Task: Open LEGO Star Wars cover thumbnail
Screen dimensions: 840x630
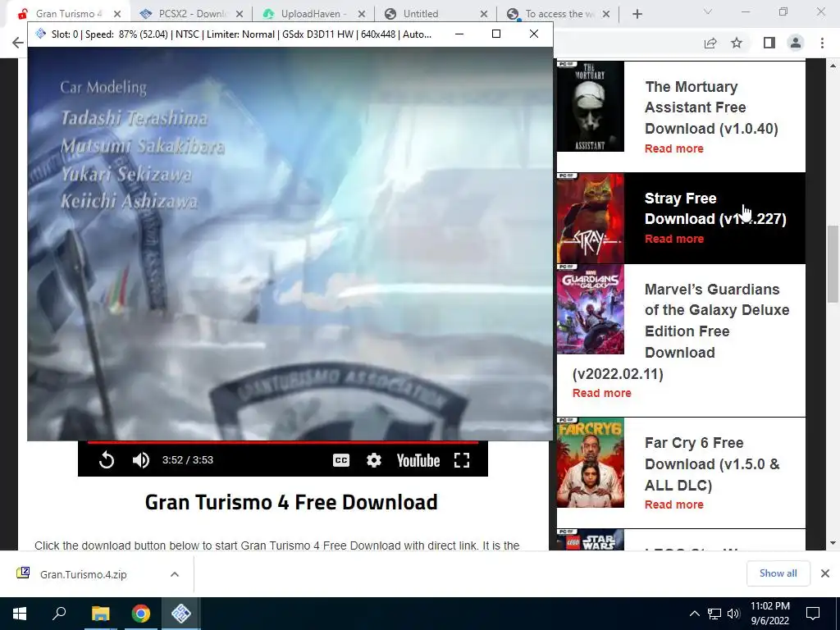Action: [x=591, y=540]
